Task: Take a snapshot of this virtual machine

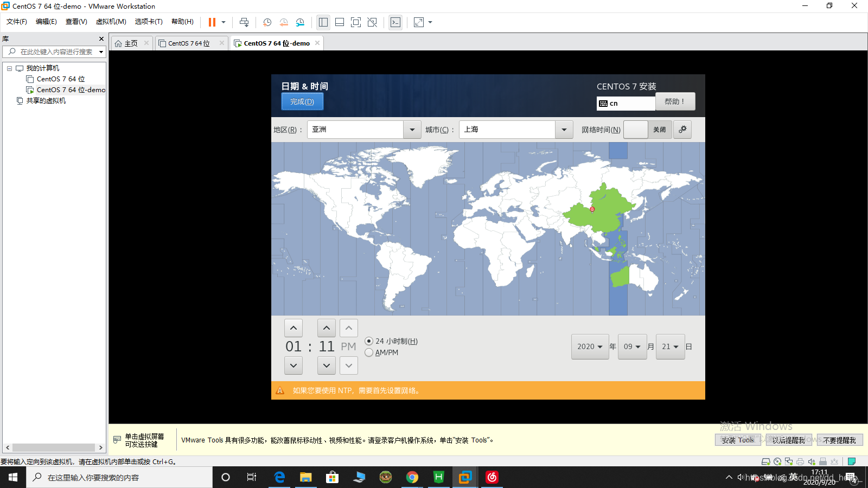Action: point(267,22)
